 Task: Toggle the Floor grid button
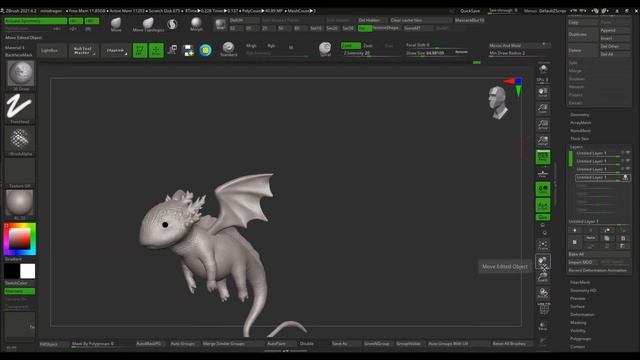click(x=543, y=173)
